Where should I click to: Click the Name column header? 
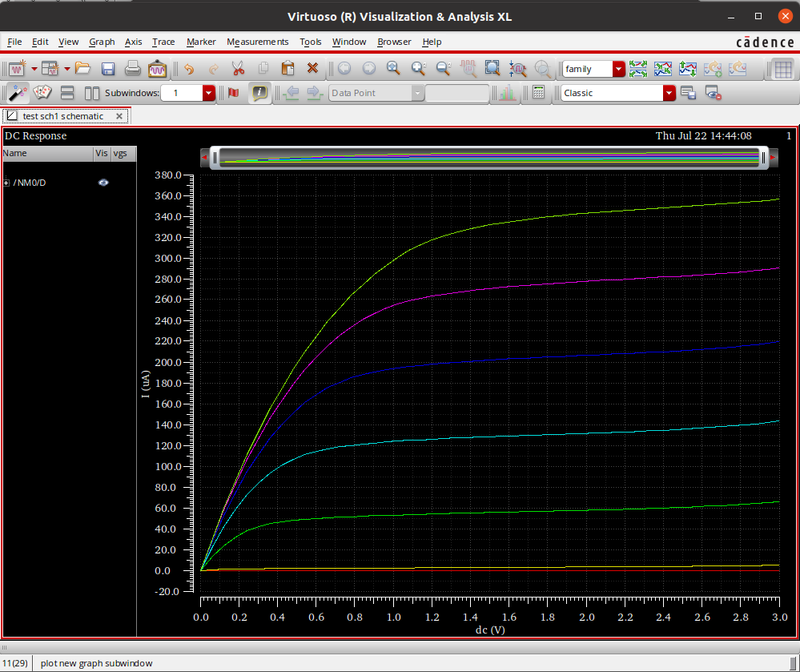pos(48,154)
